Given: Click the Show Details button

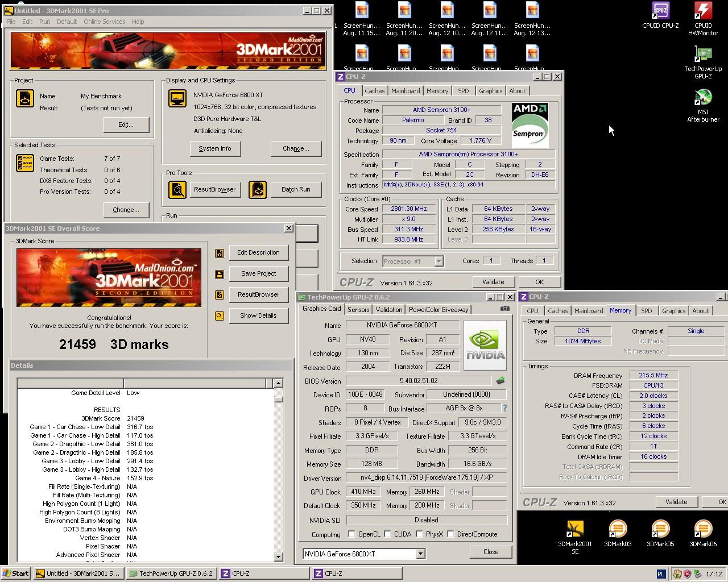Looking at the screenshot, I should (258, 315).
